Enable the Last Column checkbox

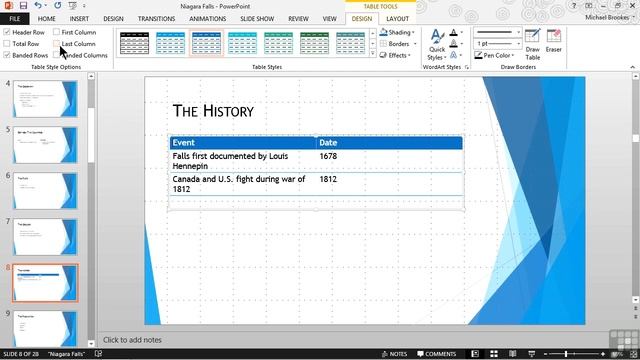pos(56,43)
